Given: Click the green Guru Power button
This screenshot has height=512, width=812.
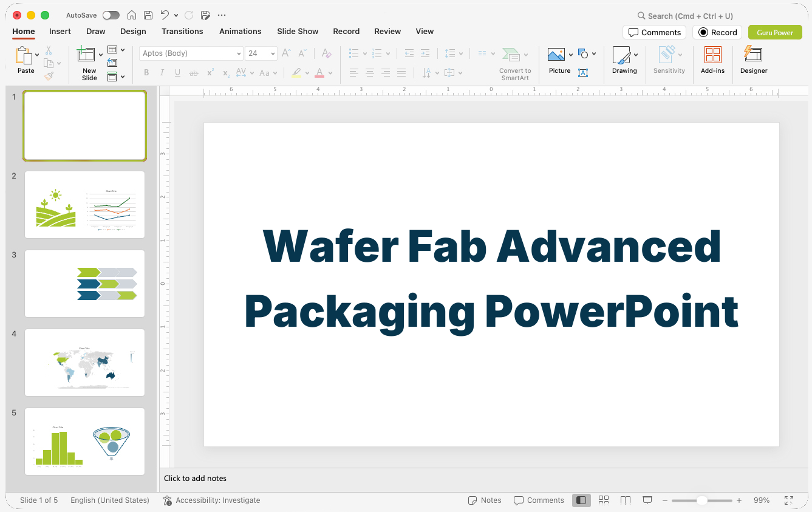Looking at the screenshot, I should click(775, 32).
